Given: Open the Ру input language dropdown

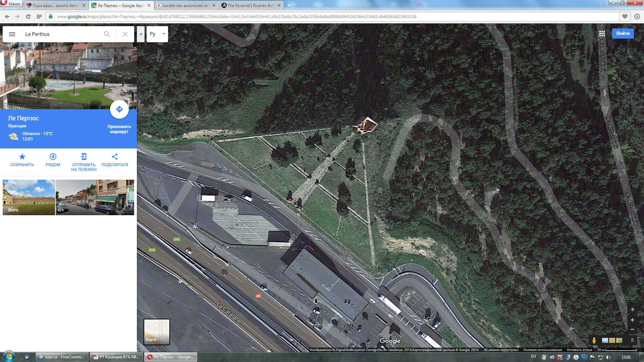Looking at the screenshot, I should [164, 34].
